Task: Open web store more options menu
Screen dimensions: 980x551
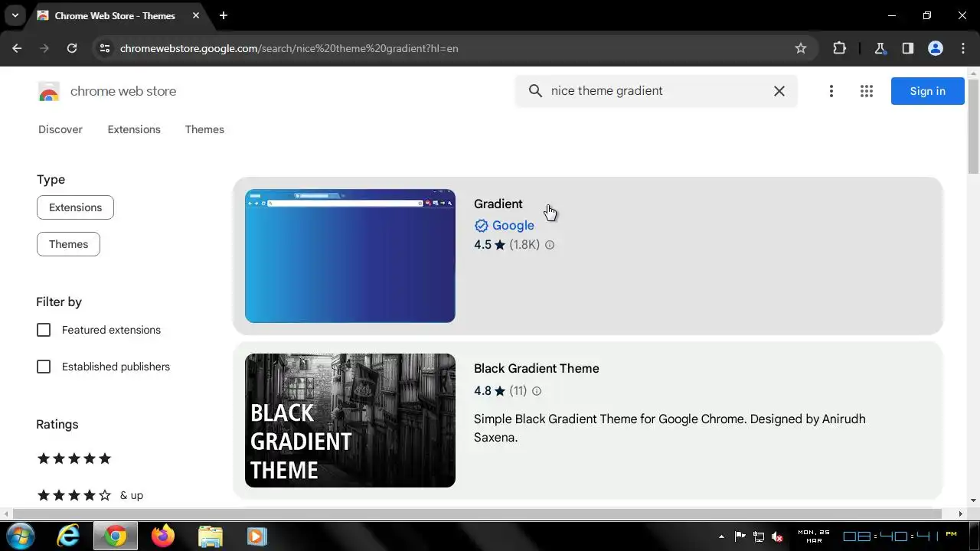Action: (831, 91)
